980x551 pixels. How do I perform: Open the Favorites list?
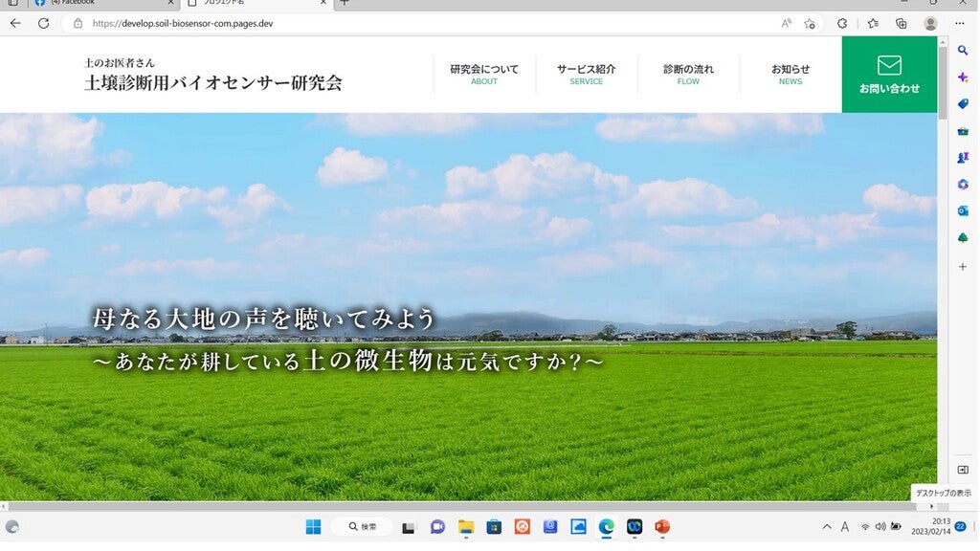[873, 24]
